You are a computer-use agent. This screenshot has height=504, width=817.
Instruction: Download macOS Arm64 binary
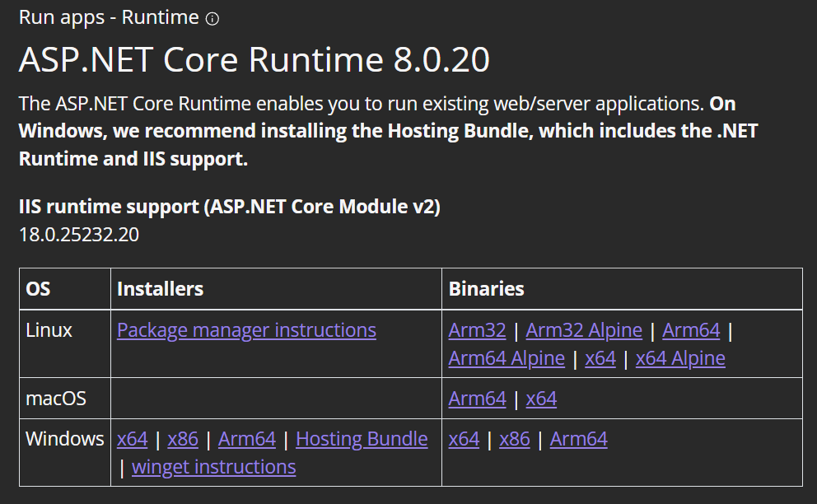click(477, 399)
